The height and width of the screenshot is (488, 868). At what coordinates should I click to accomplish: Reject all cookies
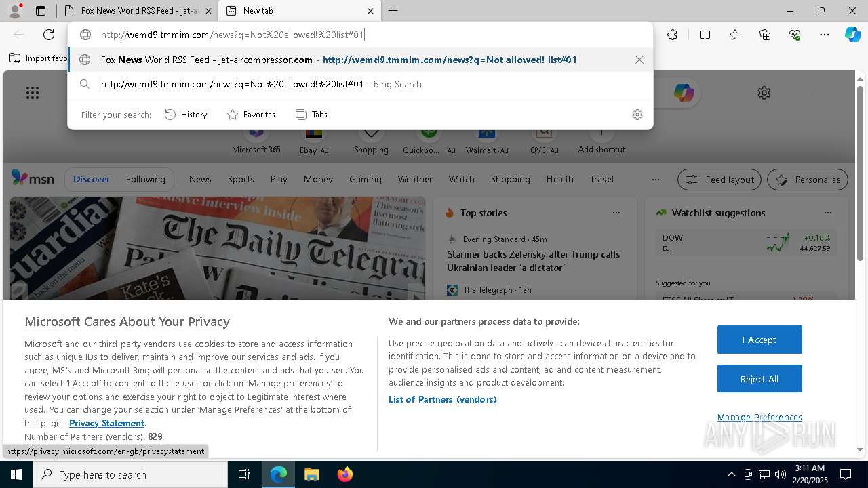pos(759,379)
